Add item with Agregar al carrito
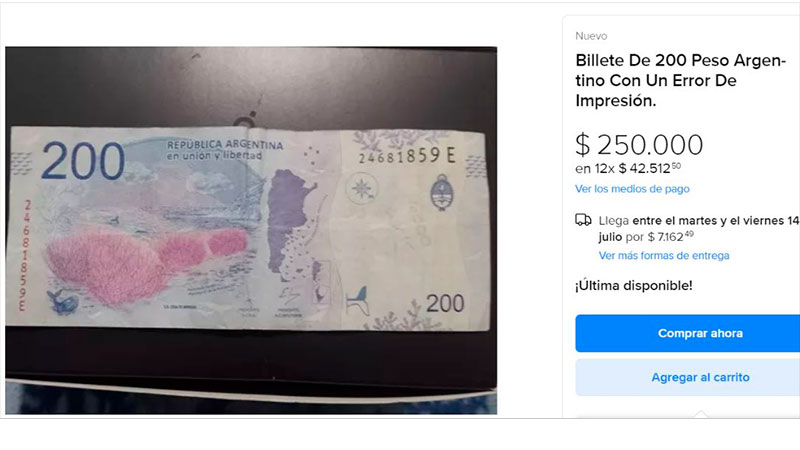The height and width of the screenshot is (450, 800). click(688, 378)
